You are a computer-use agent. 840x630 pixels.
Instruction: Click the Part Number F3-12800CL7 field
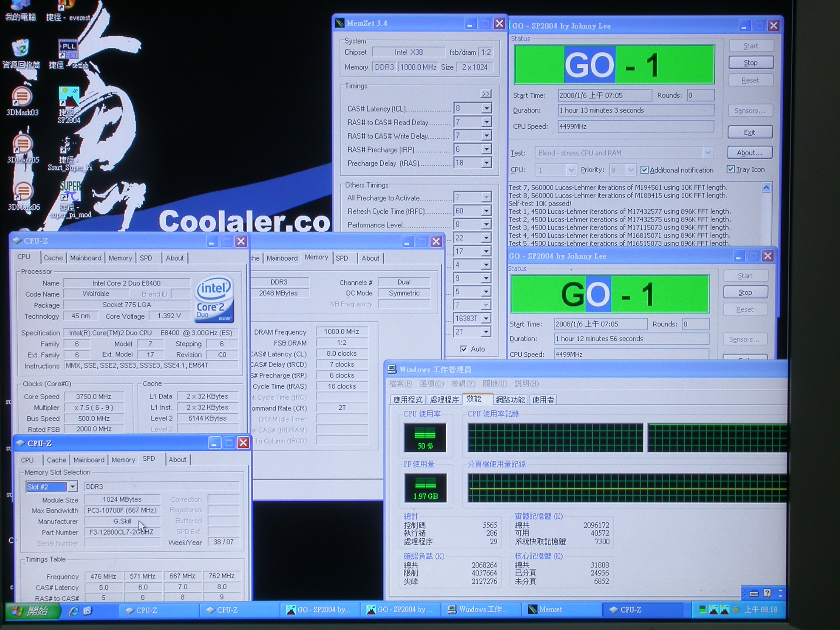coord(122,532)
